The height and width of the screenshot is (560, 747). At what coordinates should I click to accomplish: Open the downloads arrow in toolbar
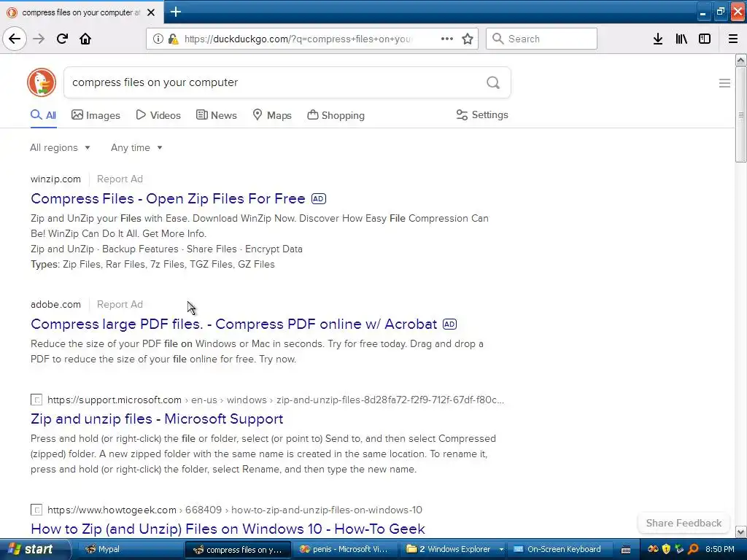point(658,39)
